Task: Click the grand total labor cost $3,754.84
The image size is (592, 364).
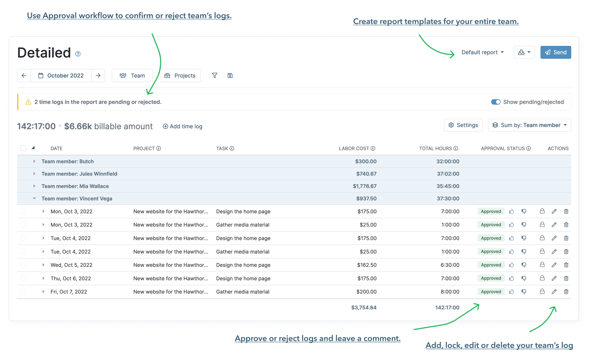Action: click(364, 308)
